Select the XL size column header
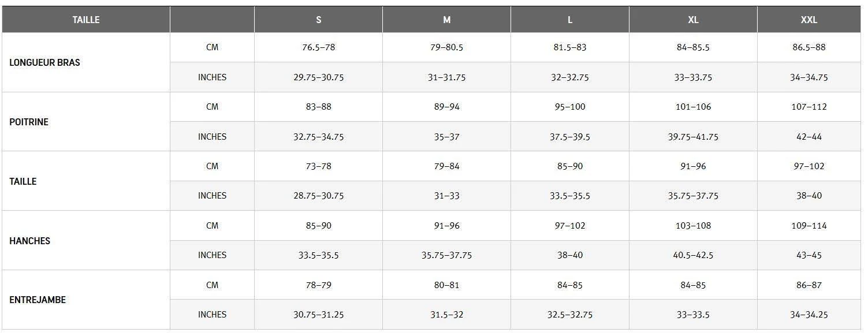 point(693,20)
